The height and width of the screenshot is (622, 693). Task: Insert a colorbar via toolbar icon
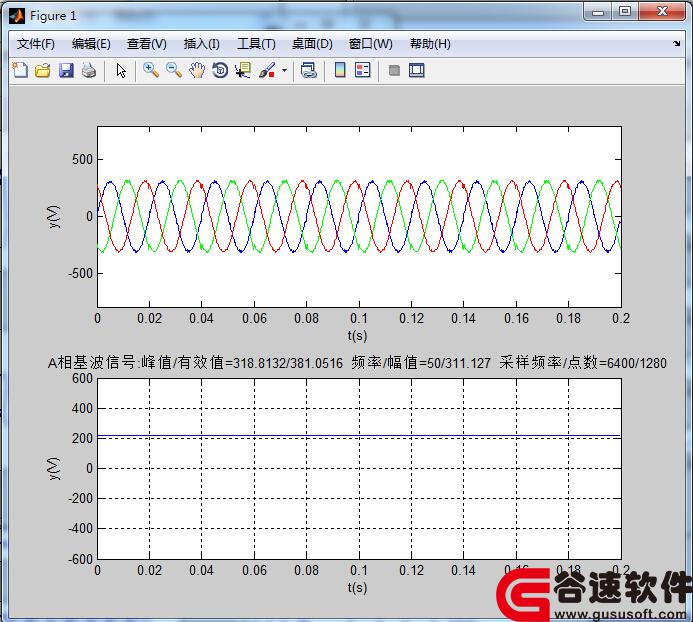(340, 70)
